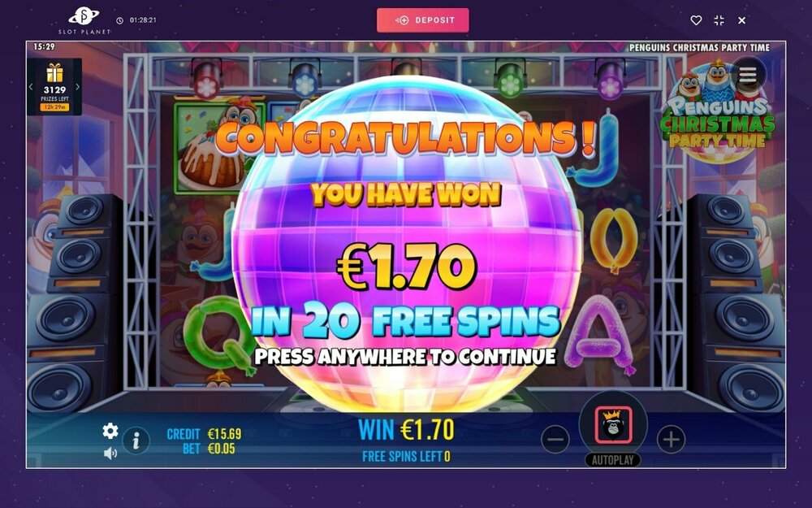The height and width of the screenshot is (508, 812).
Task: Start Autoplay mode
Action: point(612,460)
